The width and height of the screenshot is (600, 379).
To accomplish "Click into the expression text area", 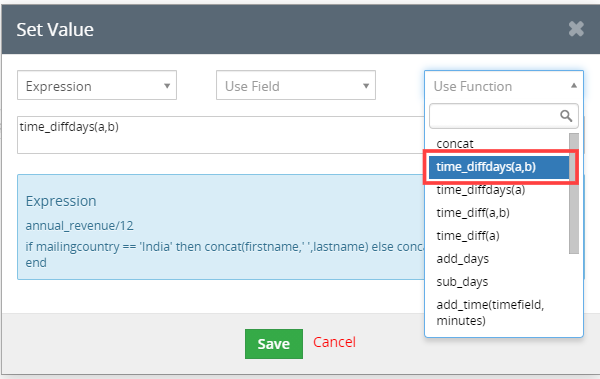I will [221, 135].
